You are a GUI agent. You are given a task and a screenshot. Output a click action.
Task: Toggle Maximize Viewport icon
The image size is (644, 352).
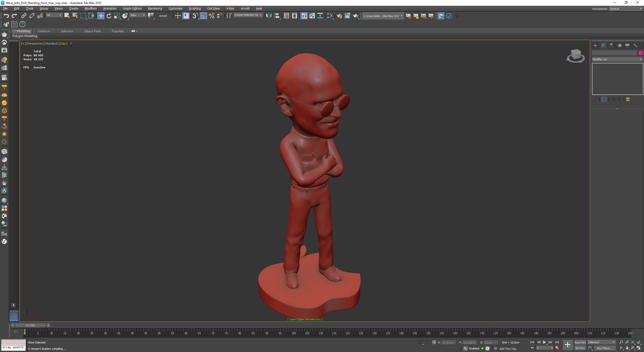(639, 348)
